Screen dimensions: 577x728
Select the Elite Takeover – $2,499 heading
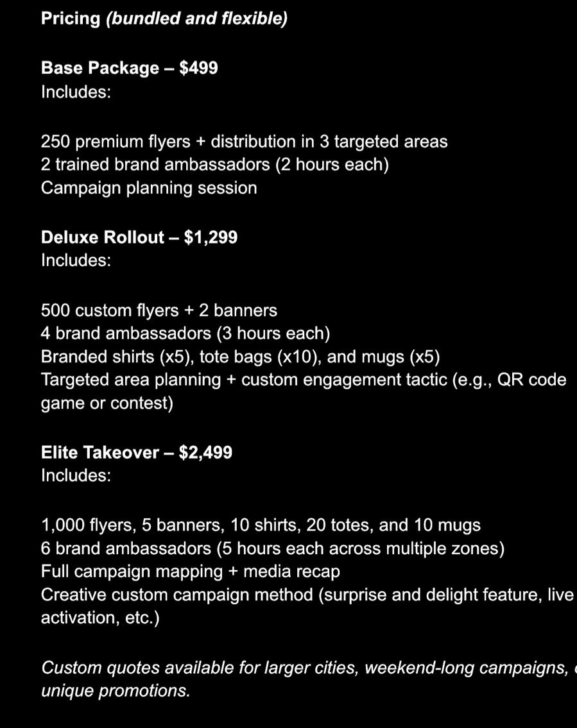click(x=137, y=453)
